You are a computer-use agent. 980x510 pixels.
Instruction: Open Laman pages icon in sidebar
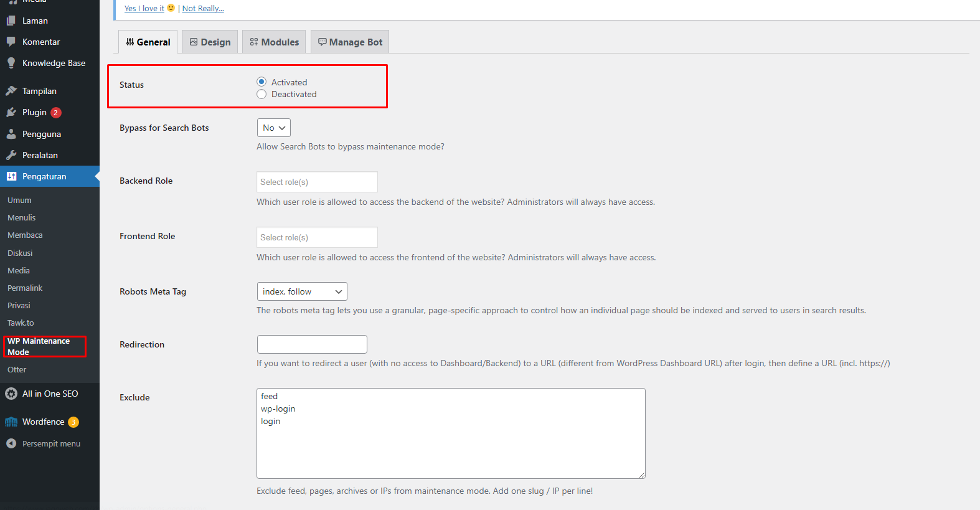pos(11,21)
